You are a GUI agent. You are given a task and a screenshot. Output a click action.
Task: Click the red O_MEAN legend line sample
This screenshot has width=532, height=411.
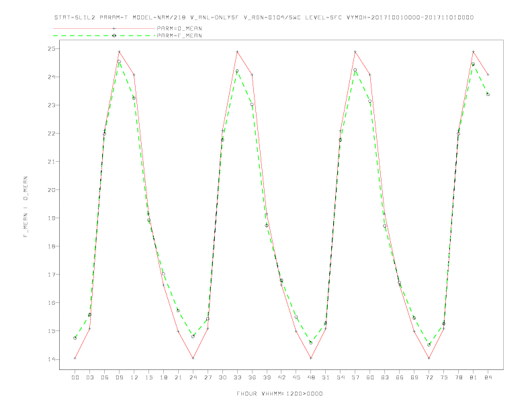tap(104, 28)
